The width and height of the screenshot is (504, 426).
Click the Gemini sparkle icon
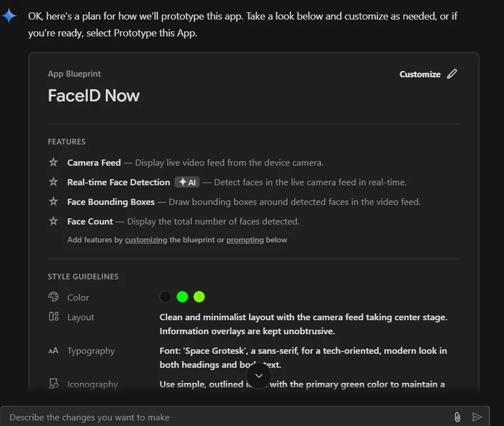(x=9, y=16)
